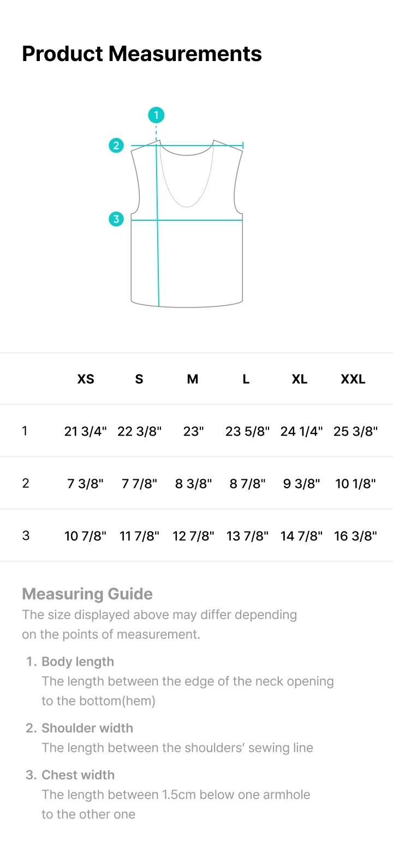
Task: Click the 23" body length value
Action: 194,431
